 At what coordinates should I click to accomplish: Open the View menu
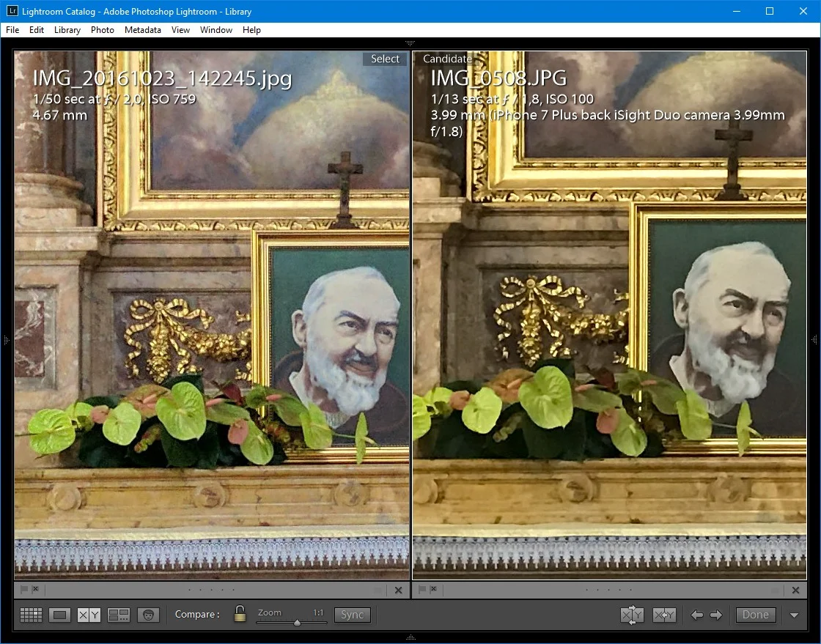coord(180,30)
